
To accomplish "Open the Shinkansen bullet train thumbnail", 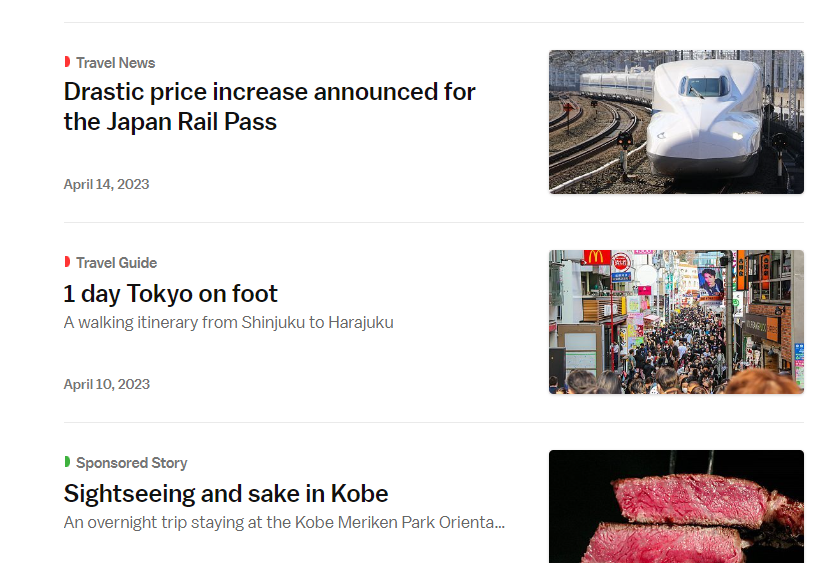I will (x=676, y=122).
